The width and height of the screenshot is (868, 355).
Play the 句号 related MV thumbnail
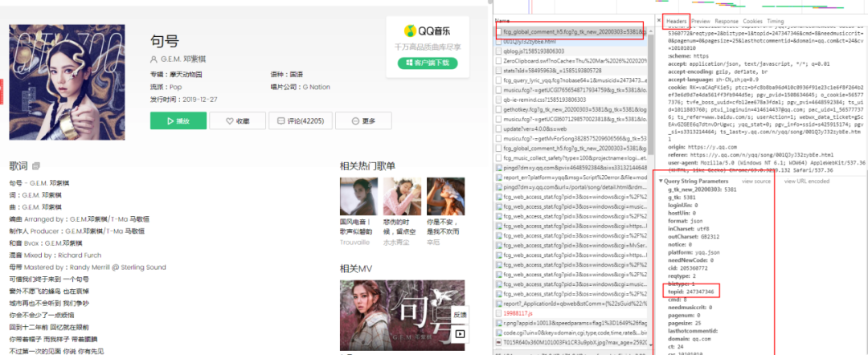click(403, 315)
